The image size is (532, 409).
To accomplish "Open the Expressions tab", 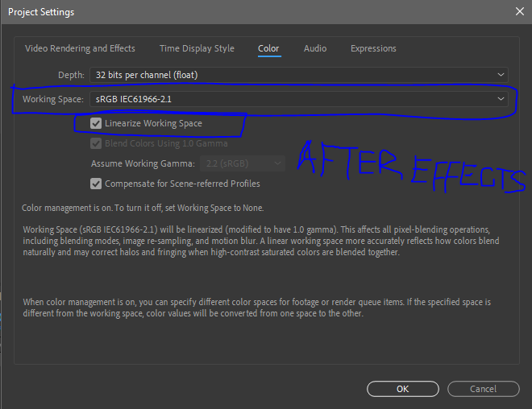I will coord(373,48).
